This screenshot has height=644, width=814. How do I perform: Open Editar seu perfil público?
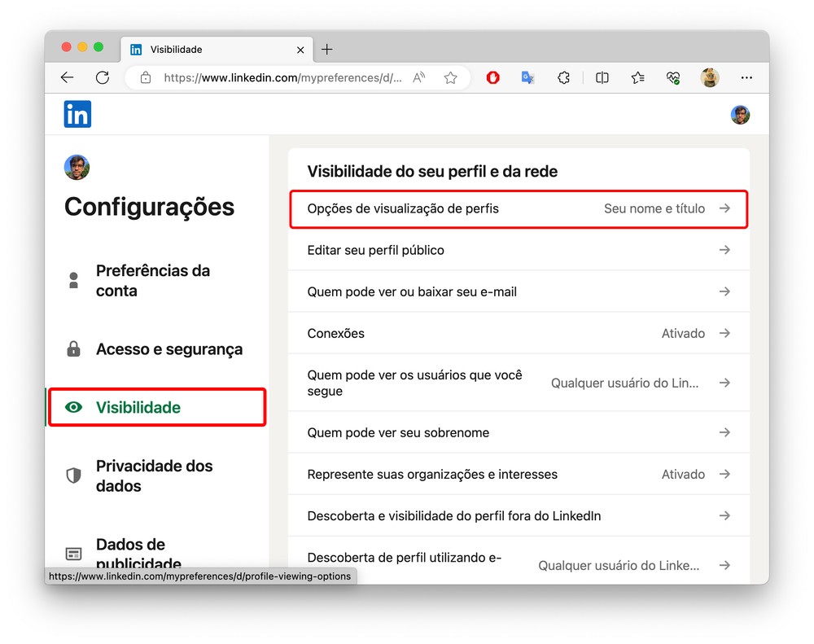376,250
